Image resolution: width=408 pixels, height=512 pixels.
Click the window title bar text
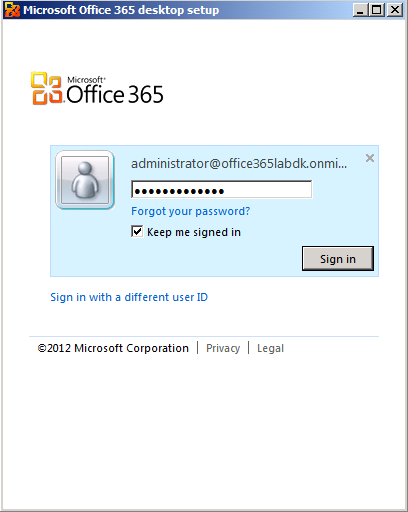[121, 10]
